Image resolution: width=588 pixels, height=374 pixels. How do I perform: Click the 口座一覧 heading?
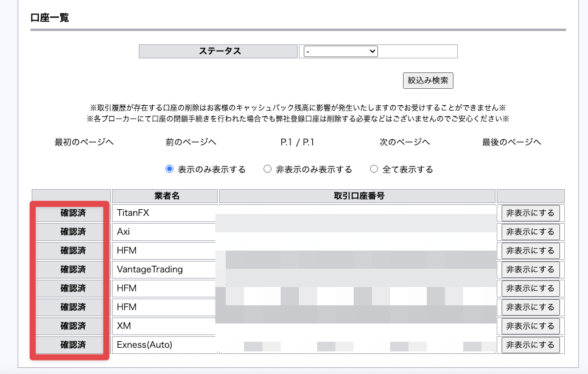pos(49,18)
